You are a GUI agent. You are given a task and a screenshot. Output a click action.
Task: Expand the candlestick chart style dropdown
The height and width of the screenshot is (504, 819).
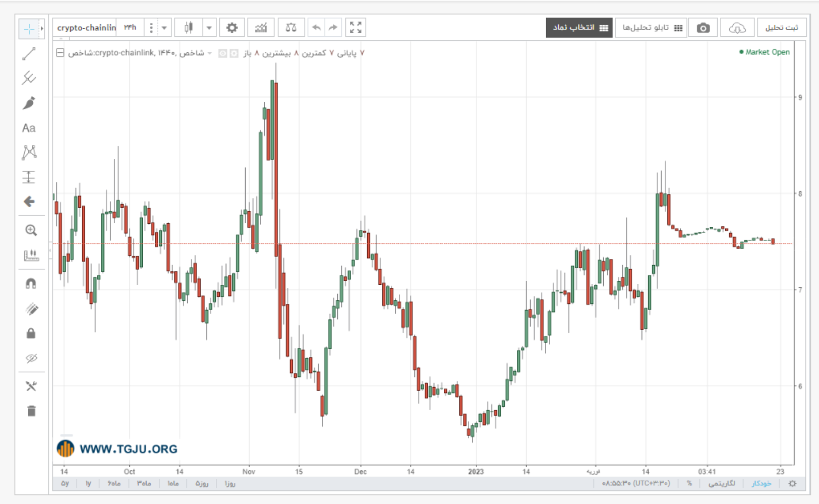tap(209, 28)
